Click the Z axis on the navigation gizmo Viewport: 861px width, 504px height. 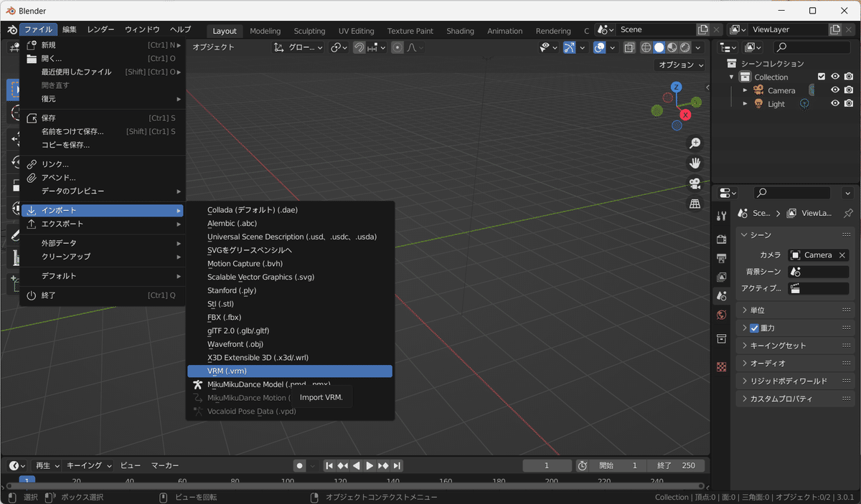[676, 87]
